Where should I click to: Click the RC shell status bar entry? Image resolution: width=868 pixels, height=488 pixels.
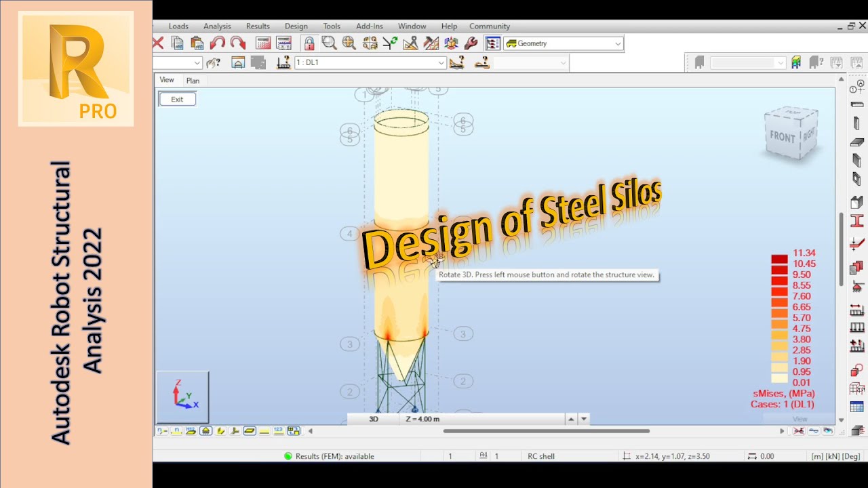(x=541, y=456)
